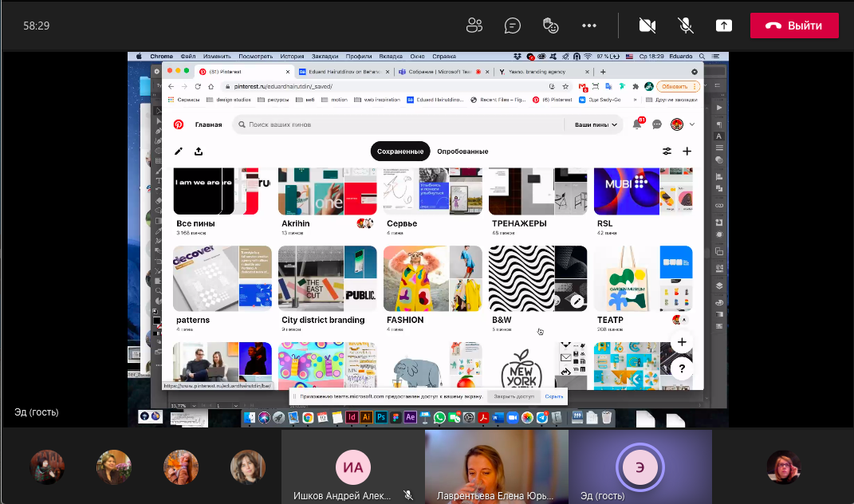Open the FASHION board thumbnail
The image size is (854, 504).
[432, 278]
